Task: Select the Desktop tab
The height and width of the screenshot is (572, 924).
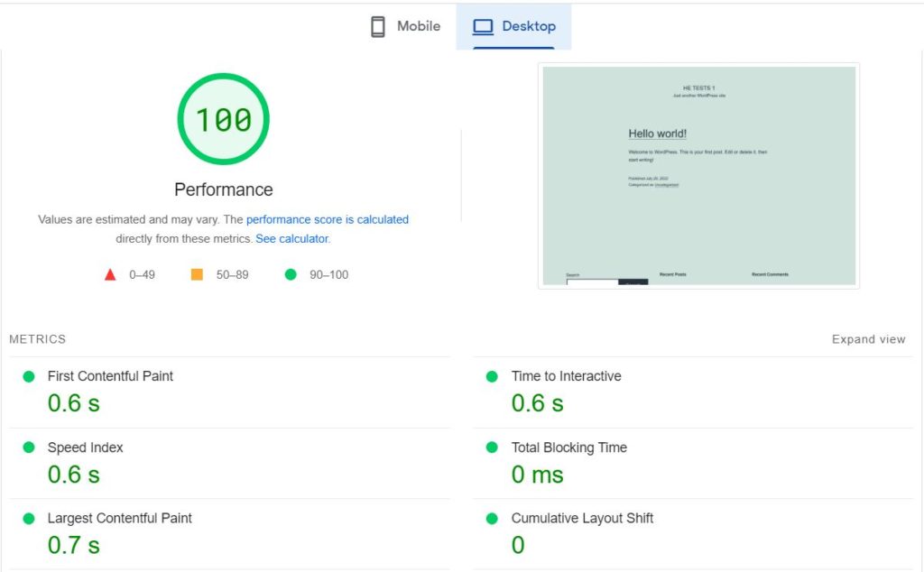Action: (x=513, y=26)
